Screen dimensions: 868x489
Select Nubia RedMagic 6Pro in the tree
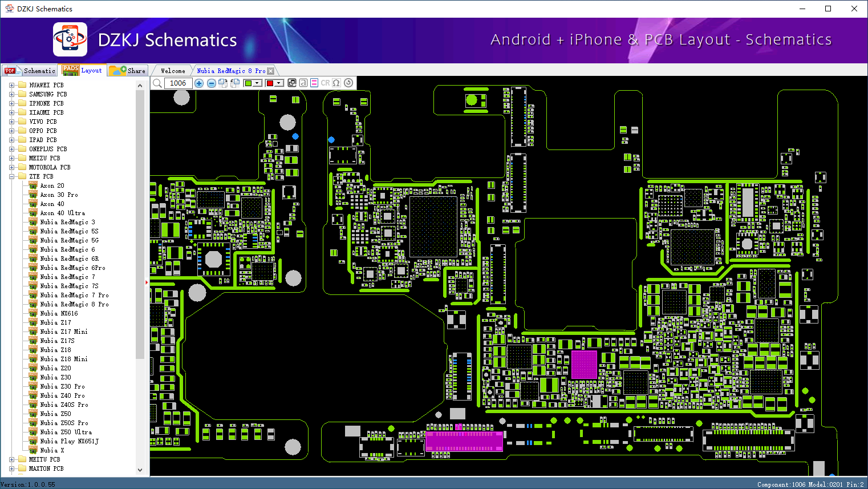(72, 268)
